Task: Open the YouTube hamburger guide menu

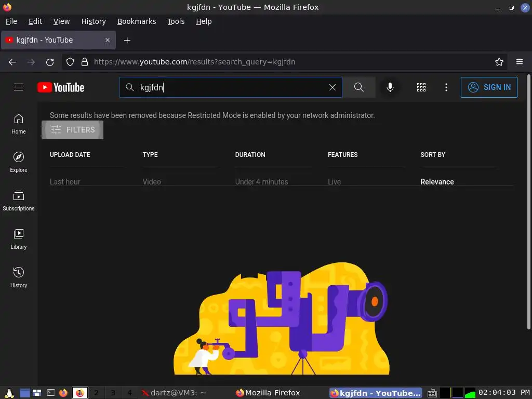Action: 19,87
